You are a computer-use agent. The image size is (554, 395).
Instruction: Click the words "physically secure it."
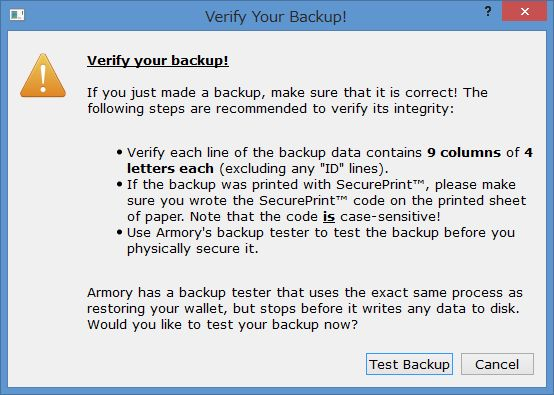click(x=193, y=248)
